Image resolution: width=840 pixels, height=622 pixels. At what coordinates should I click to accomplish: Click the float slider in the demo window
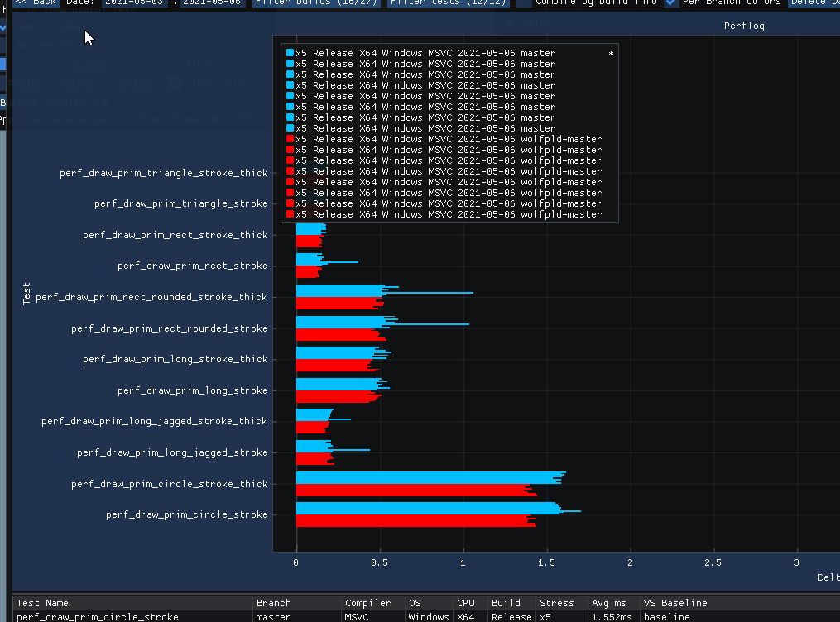(91, 65)
